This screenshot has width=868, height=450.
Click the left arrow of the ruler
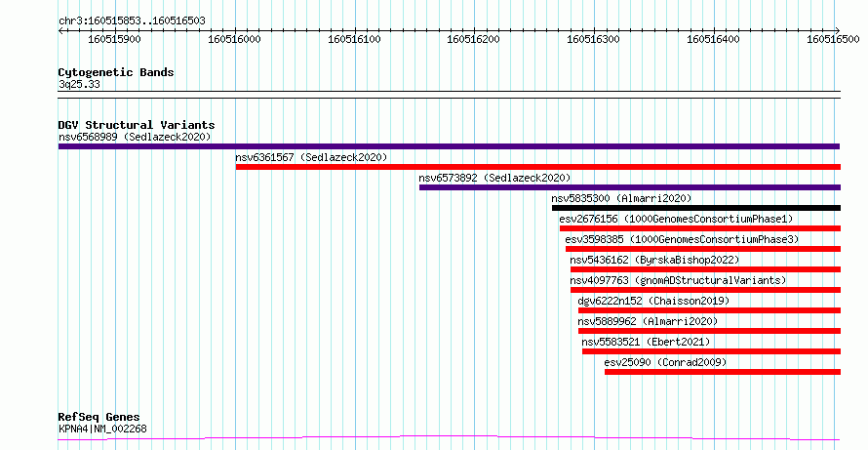(60, 30)
